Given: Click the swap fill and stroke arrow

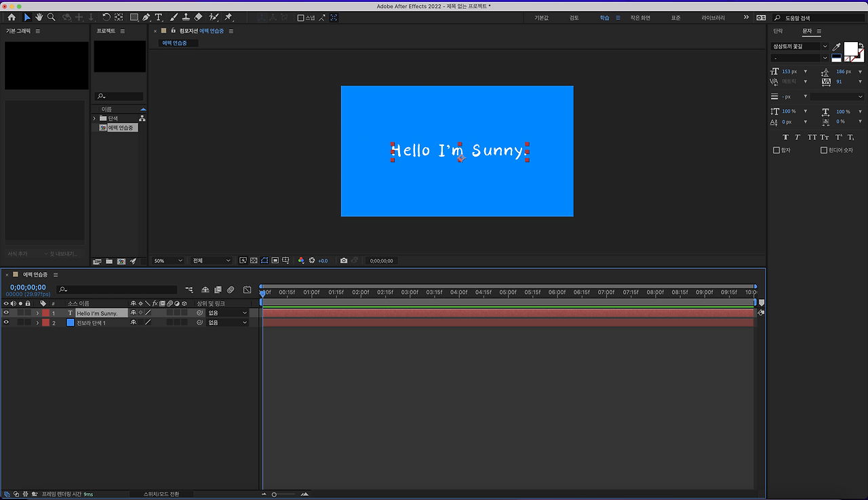Looking at the screenshot, I should coord(861,45).
